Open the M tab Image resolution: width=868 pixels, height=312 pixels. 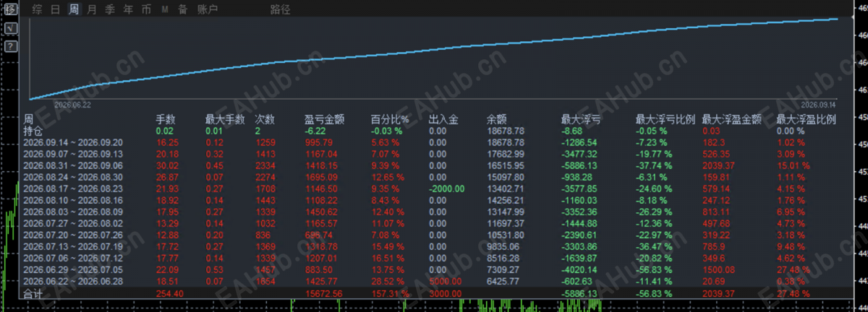165,9
